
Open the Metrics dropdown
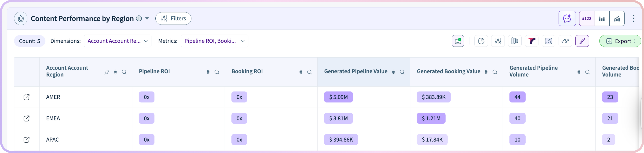[x=214, y=41]
